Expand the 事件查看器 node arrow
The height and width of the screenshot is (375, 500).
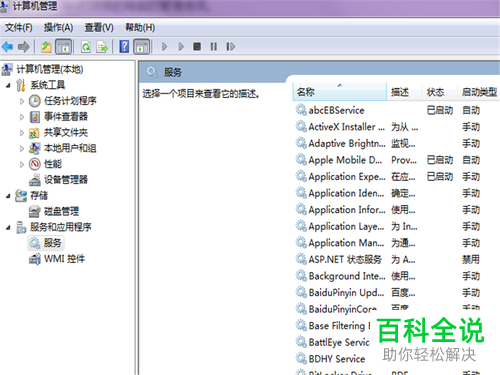[22, 117]
